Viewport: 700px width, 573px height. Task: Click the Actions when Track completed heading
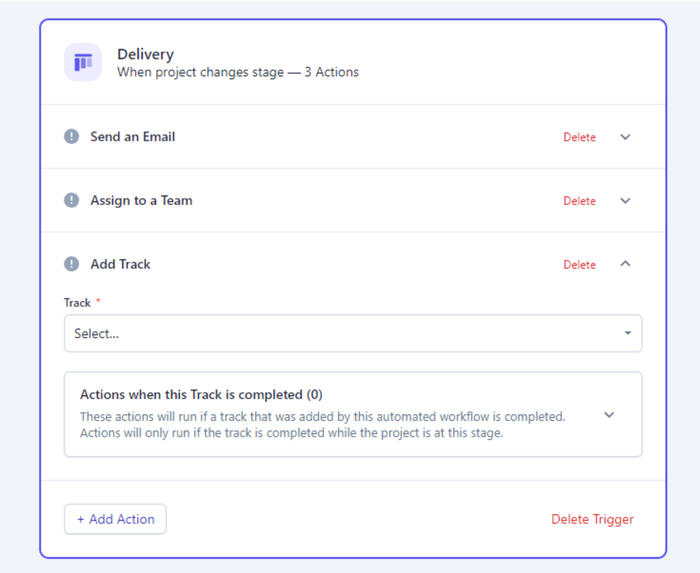[x=201, y=395]
